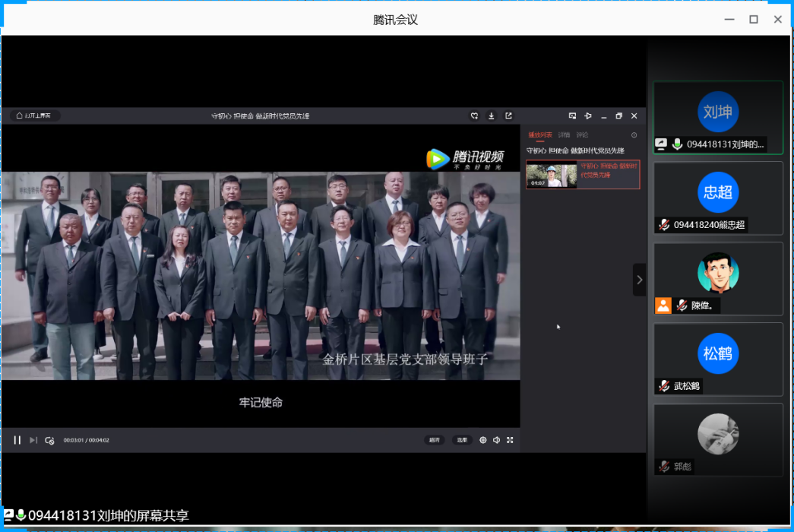Click the download video icon
Image resolution: width=794 pixels, height=532 pixels.
[x=492, y=116]
